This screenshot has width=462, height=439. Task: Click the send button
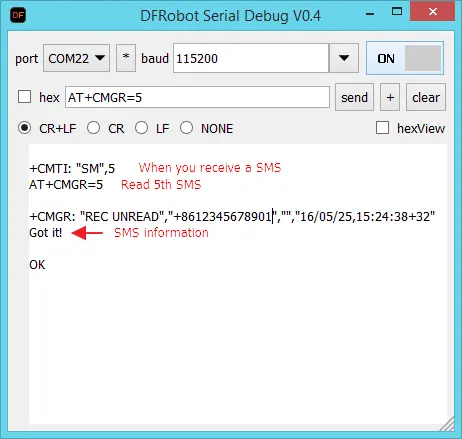[354, 97]
